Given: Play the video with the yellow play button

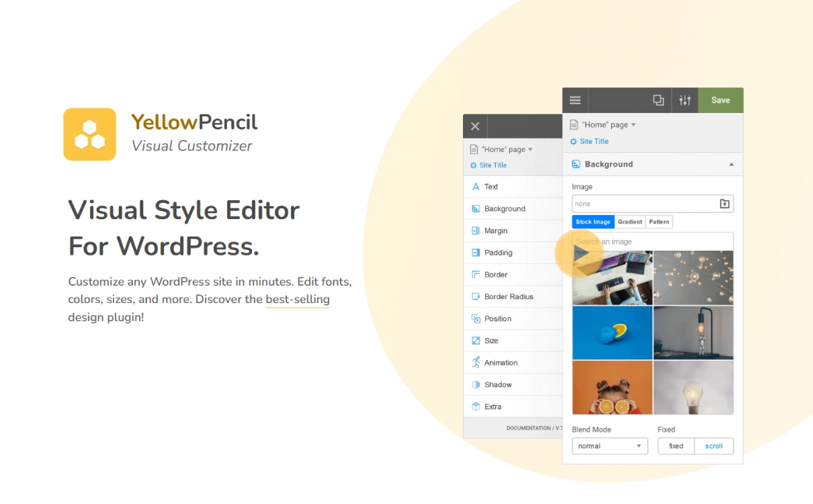Looking at the screenshot, I should tap(579, 253).
